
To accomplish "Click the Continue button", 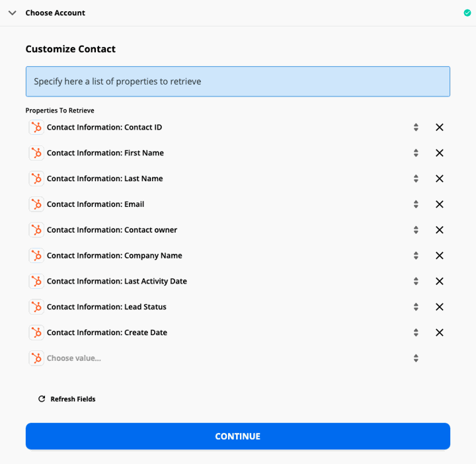I will coord(238,436).
